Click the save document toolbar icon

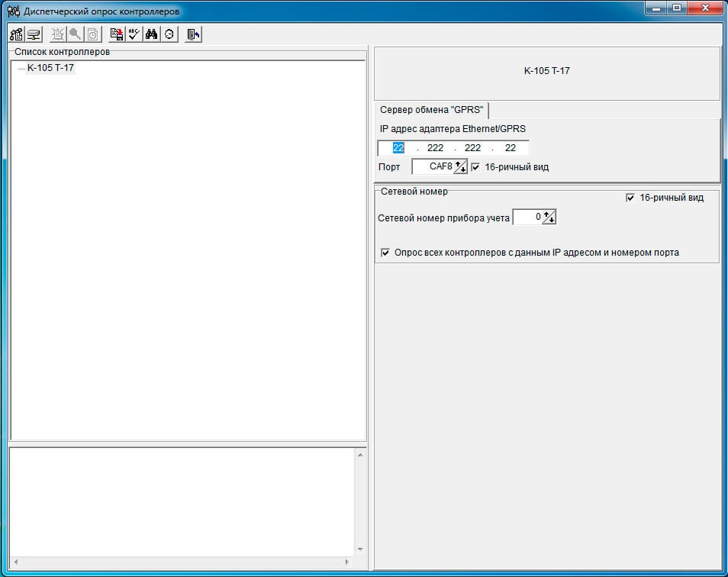point(117,34)
